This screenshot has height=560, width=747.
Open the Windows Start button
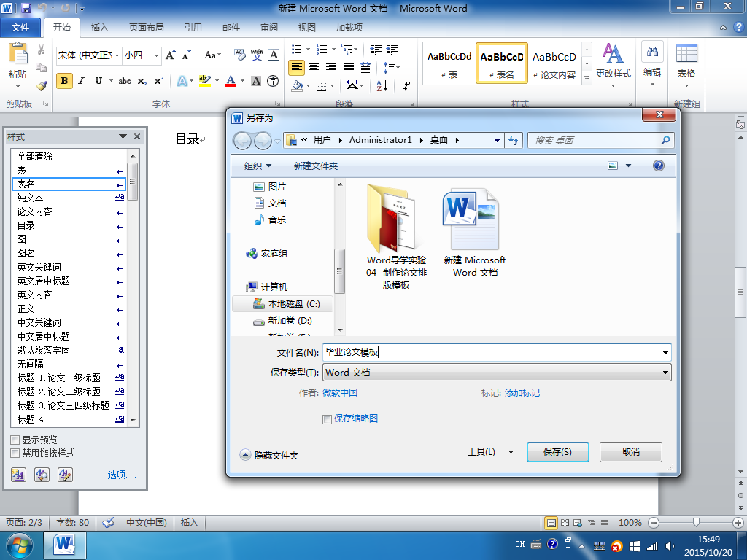pyautogui.click(x=20, y=545)
